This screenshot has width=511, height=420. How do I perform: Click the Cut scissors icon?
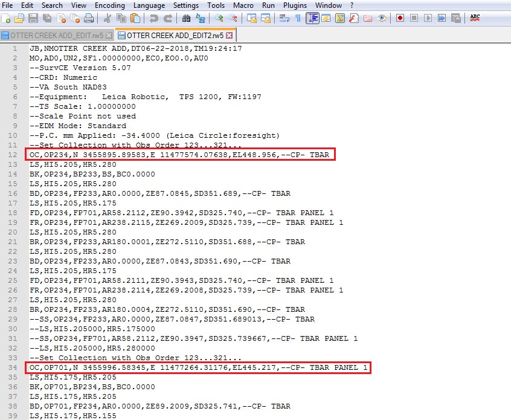108,18
